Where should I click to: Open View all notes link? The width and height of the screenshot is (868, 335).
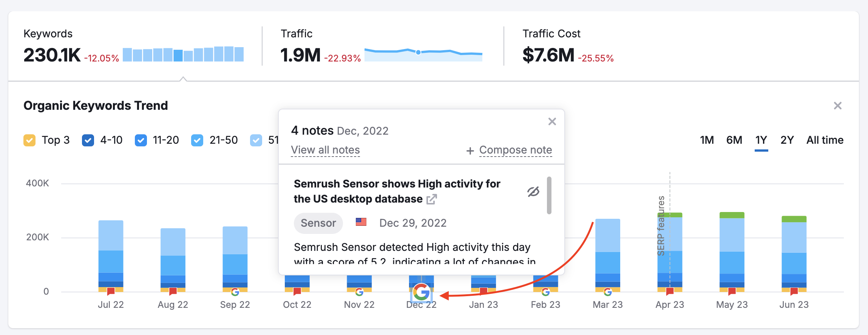(325, 150)
